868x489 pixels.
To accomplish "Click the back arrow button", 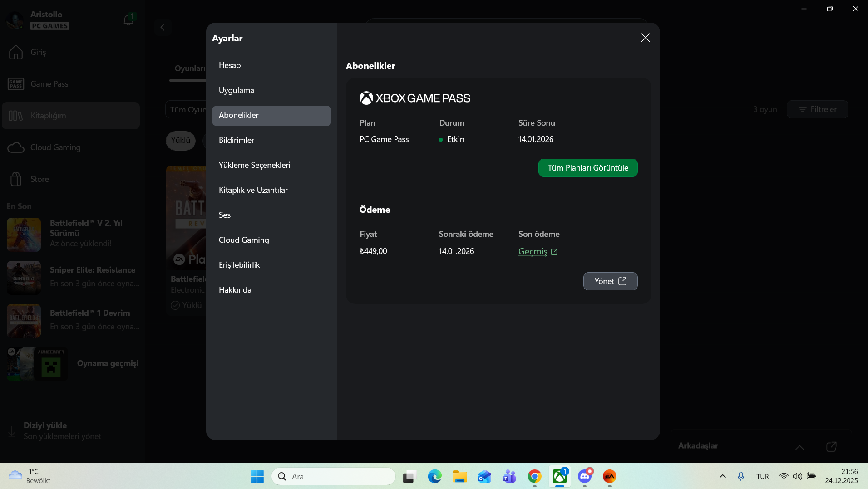I will click(163, 27).
